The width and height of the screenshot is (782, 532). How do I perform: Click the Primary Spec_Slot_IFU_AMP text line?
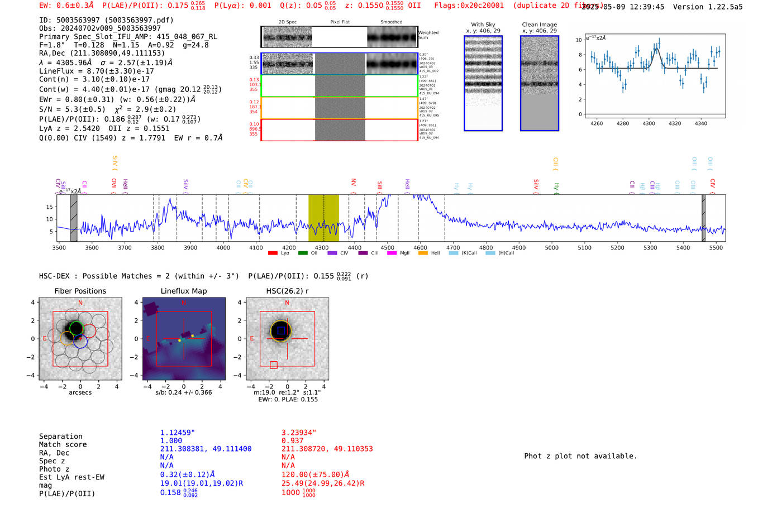point(128,37)
